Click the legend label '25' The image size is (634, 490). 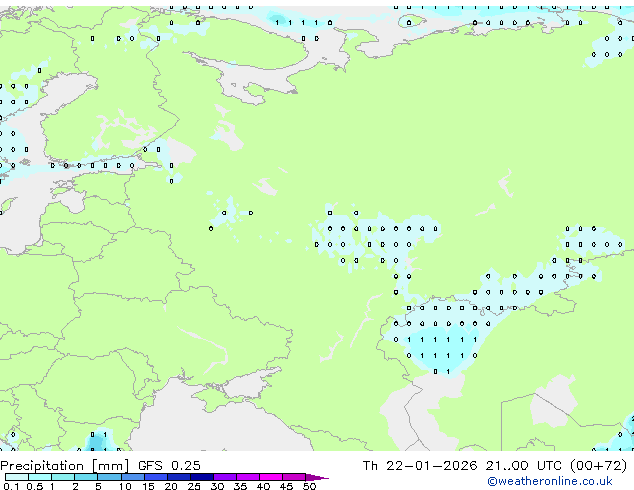(194, 486)
